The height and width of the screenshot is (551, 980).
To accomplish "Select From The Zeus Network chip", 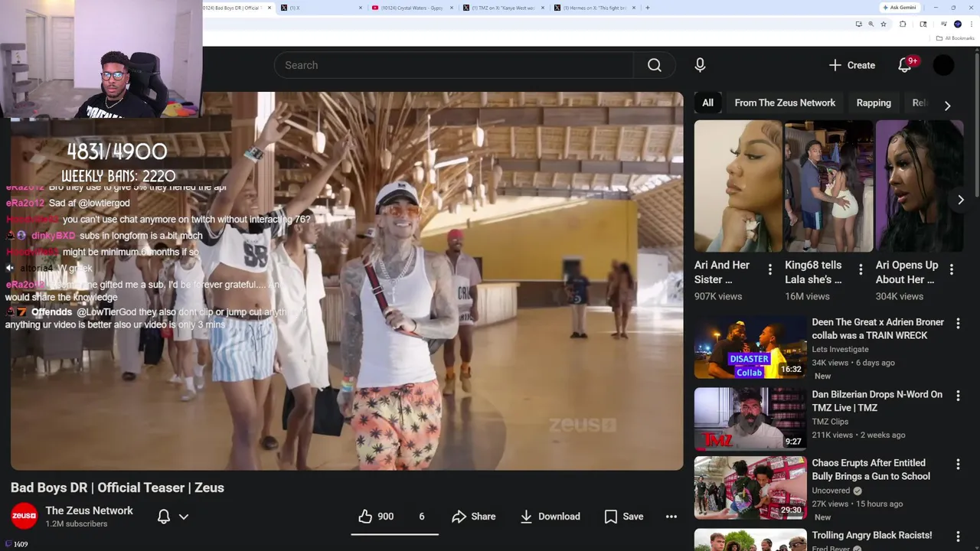I will 785,103.
